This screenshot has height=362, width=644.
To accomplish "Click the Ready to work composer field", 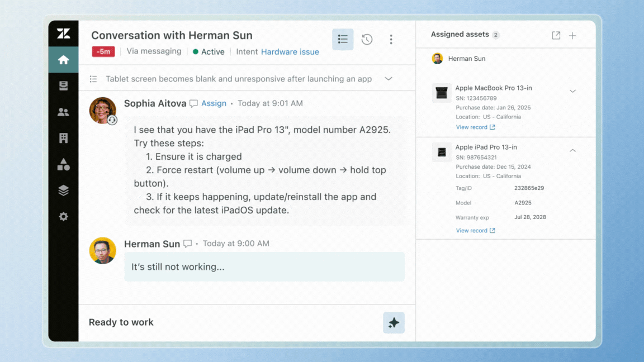I will point(224,322).
